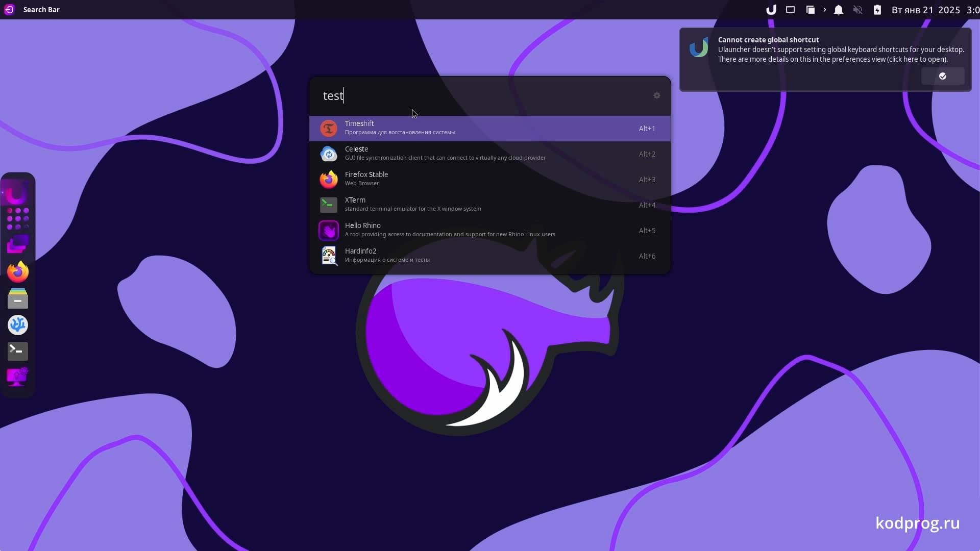Click the logout icon at top-left corner

coord(9,10)
